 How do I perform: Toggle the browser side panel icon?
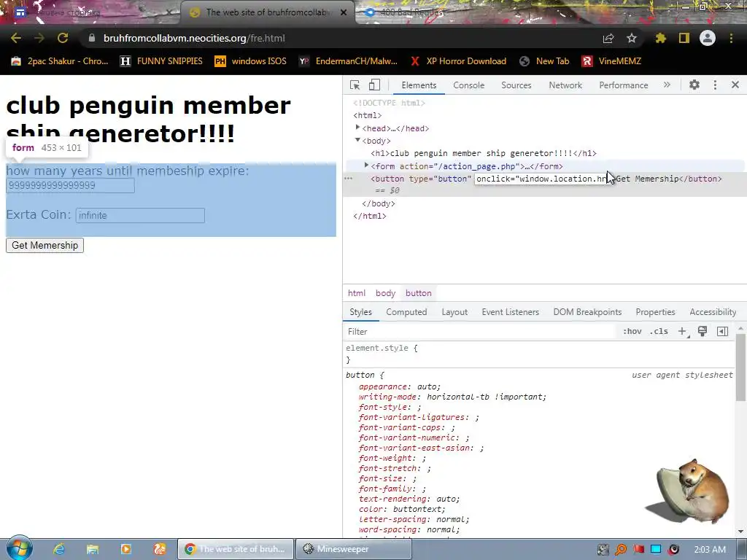[x=684, y=38]
